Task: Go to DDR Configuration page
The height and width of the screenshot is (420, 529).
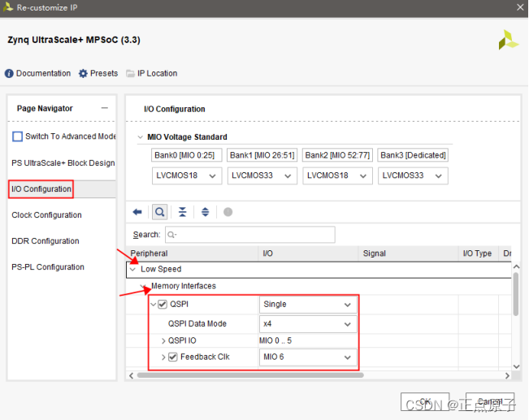Action: [x=46, y=240]
